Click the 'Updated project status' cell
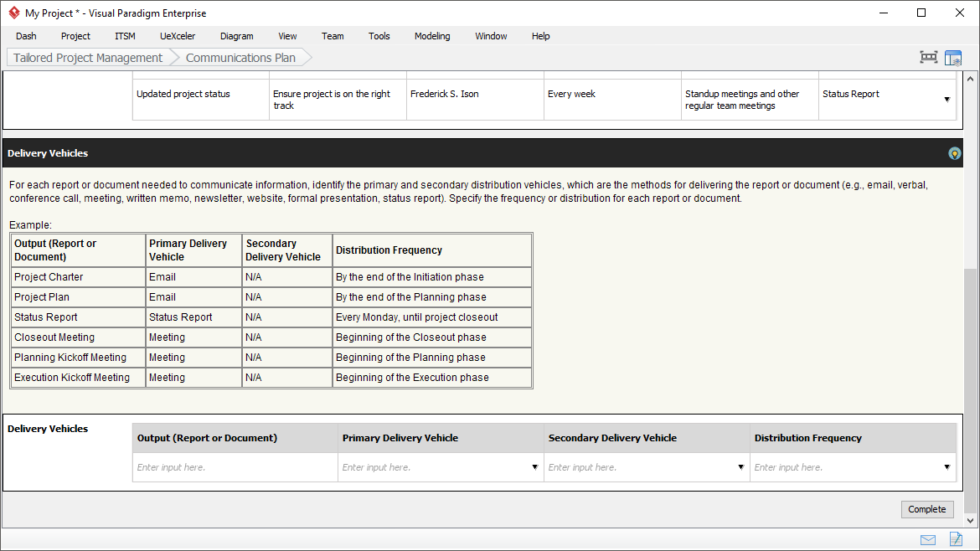980x551 pixels. pos(201,100)
